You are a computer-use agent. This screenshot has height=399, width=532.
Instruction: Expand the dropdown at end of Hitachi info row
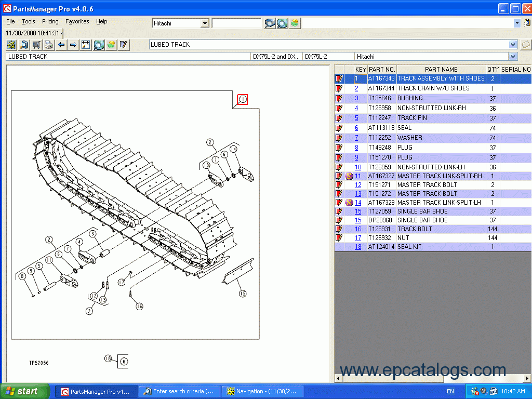(513, 56)
